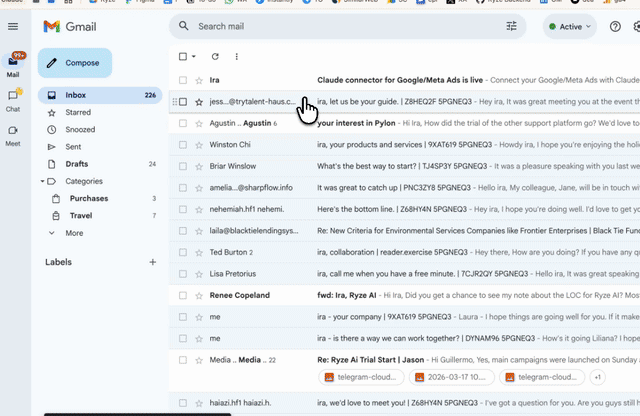Open 'ira, we'd love to meet you!' email
This screenshot has height=416, width=640.
404,403
